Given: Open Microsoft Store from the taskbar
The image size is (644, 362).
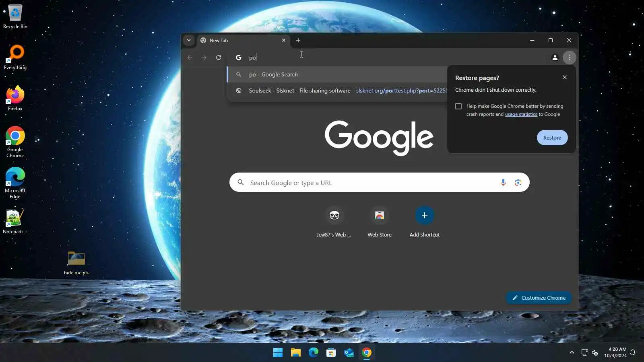Looking at the screenshot, I should [x=331, y=353].
